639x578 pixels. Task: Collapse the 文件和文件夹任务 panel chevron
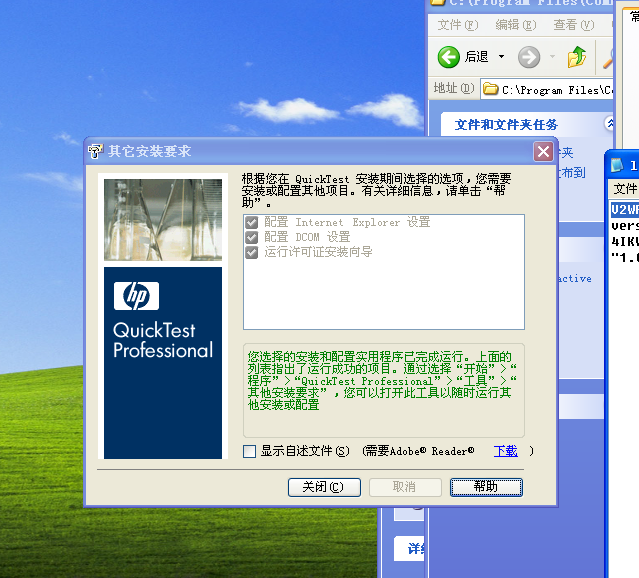pyautogui.click(x=609, y=123)
